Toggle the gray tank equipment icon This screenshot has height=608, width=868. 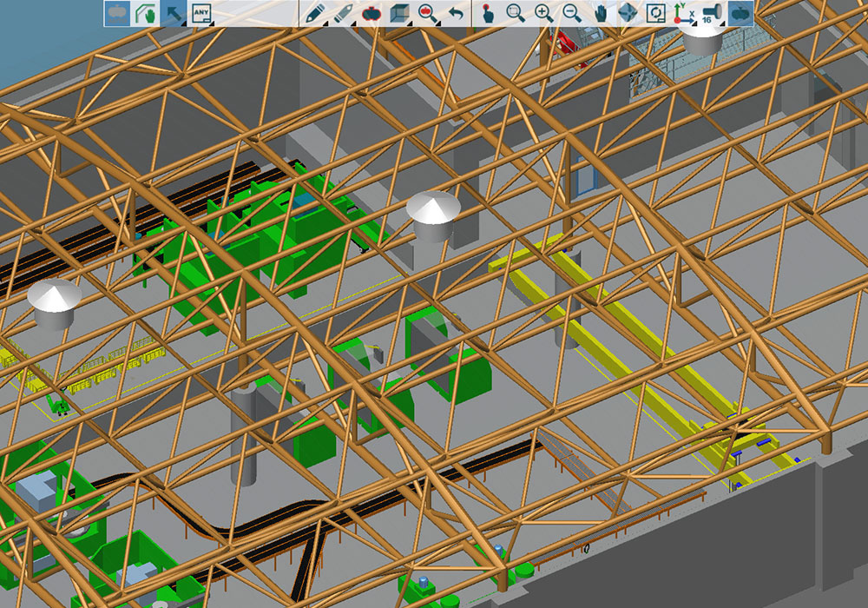(x=117, y=13)
